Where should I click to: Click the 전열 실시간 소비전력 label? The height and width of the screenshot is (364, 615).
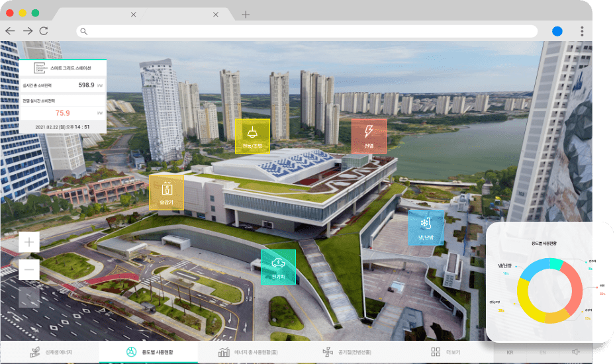pyautogui.click(x=38, y=101)
